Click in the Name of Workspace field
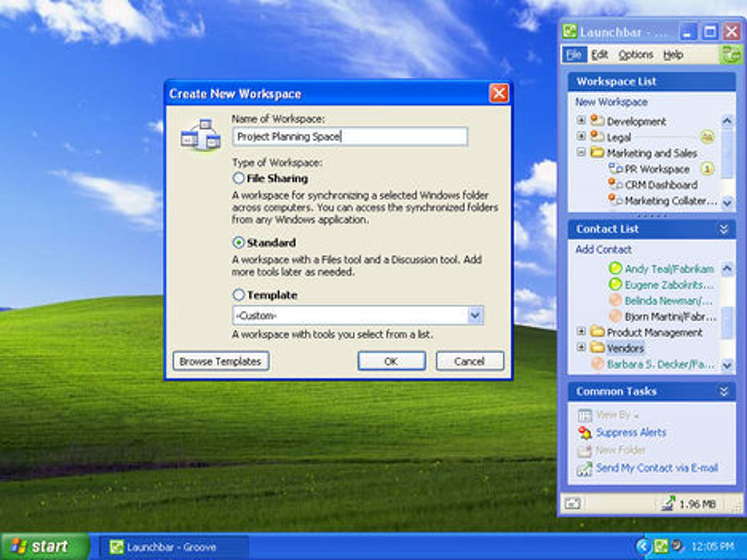The height and width of the screenshot is (560, 747). [x=350, y=136]
